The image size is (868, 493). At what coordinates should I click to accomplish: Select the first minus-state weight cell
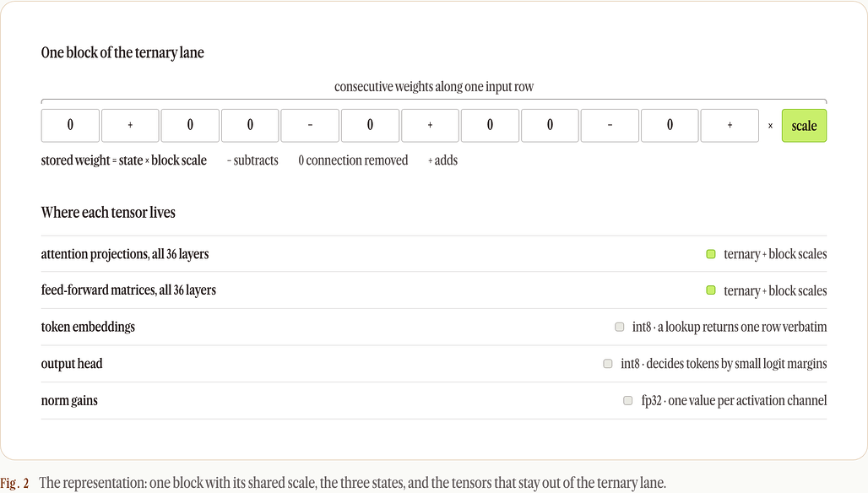point(310,126)
